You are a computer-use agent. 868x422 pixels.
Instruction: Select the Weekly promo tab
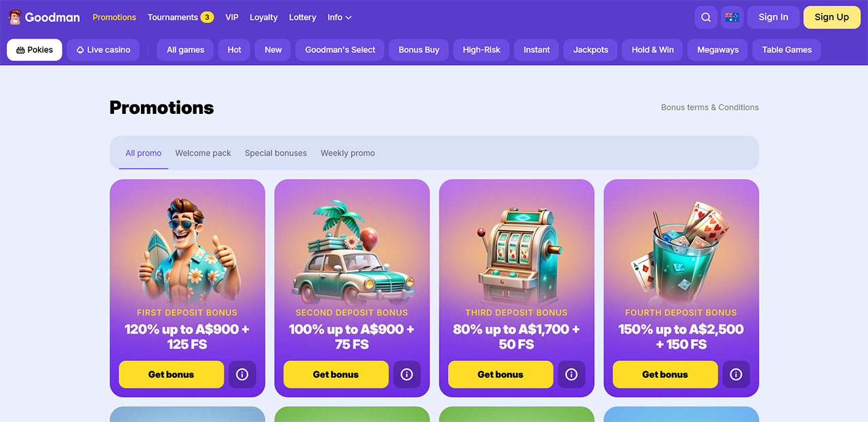tap(347, 153)
